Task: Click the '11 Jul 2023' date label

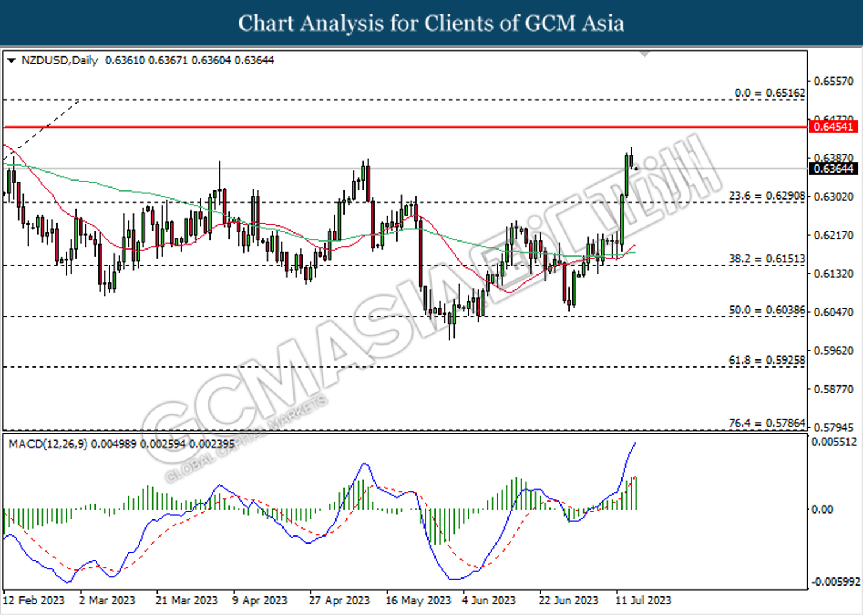Action: tap(643, 600)
